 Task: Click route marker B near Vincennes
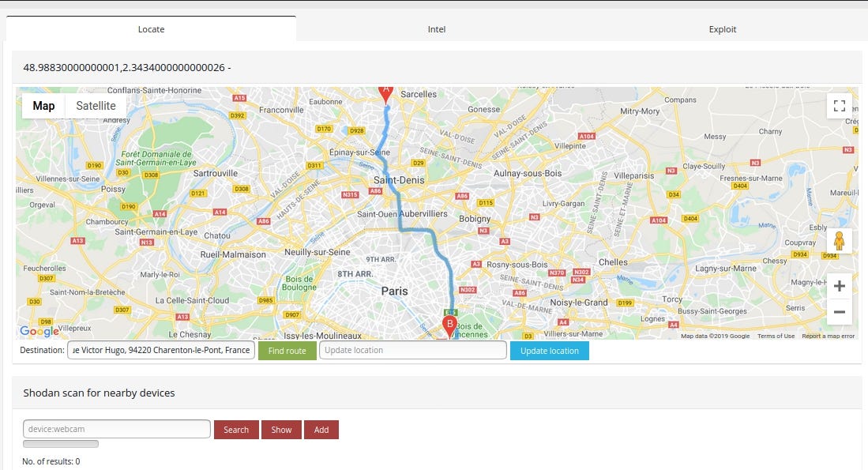click(449, 326)
